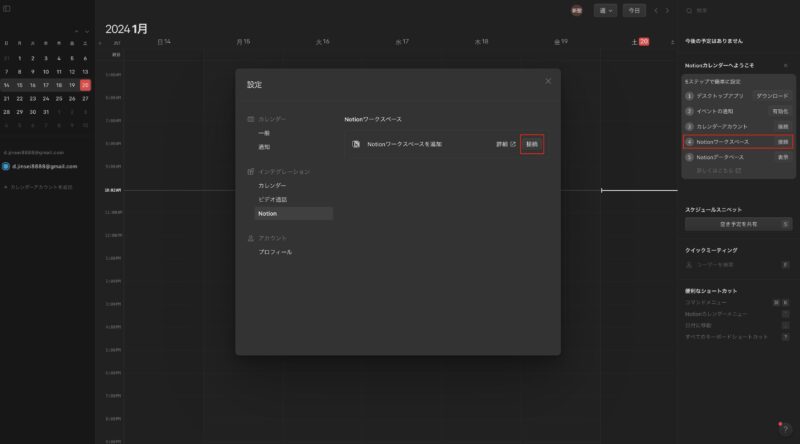
Task: Open the help question mark button
Action: (786, 429)
